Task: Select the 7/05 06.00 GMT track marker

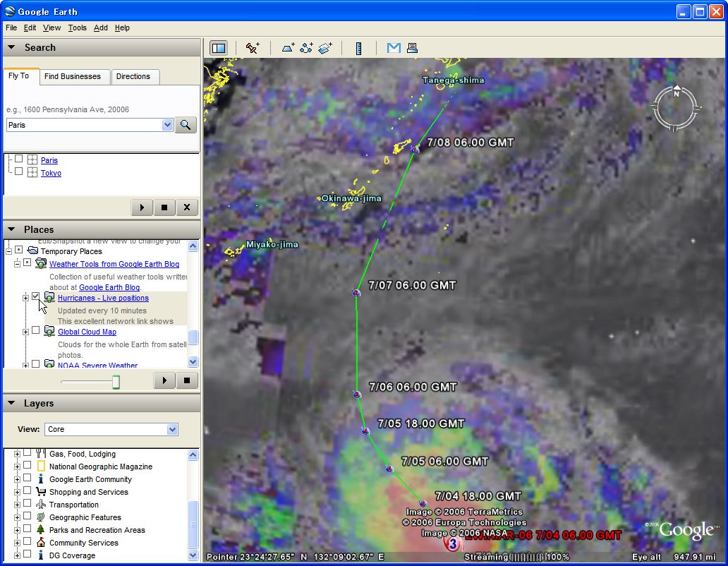Action: click(389, 469)
